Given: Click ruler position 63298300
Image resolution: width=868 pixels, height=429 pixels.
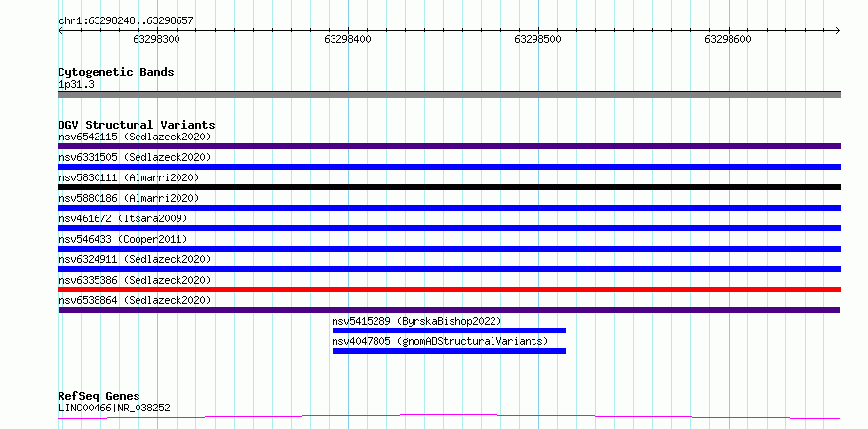Looking at the screenshot, I should [x=157, y=39].
